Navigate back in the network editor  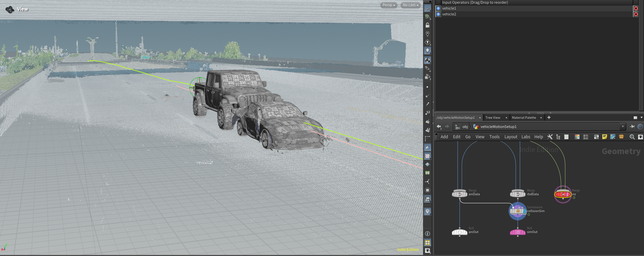pyautogui.click(x=439, y=127)
